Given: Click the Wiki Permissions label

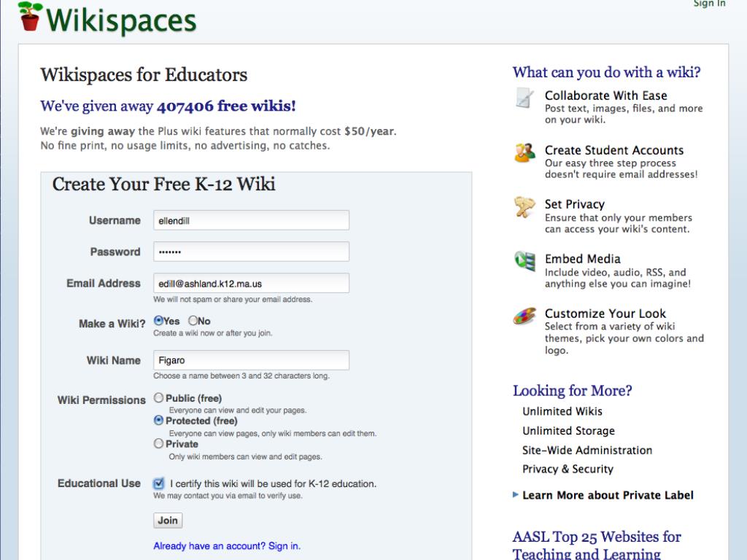Looking at the screenshot, I should click(101, 400).
